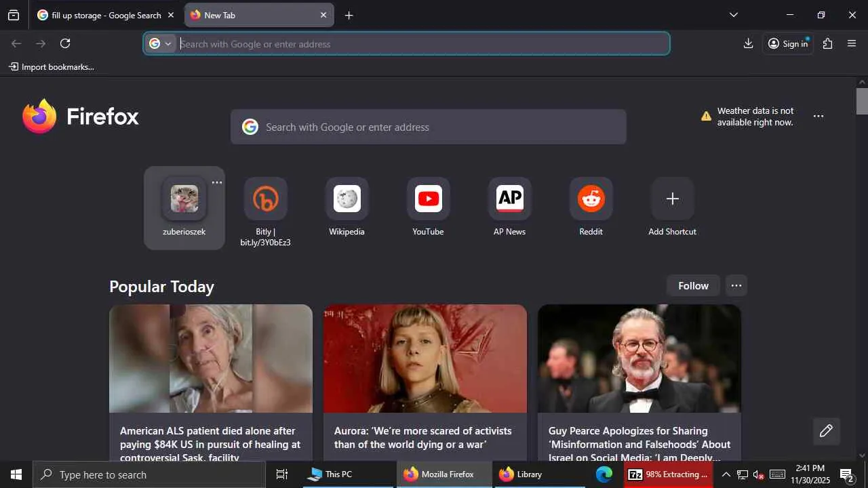Image resolution: width=868 pixels, height=488 pixels.
Task: Follow the Popular Today section
Action: pos(693,286)
